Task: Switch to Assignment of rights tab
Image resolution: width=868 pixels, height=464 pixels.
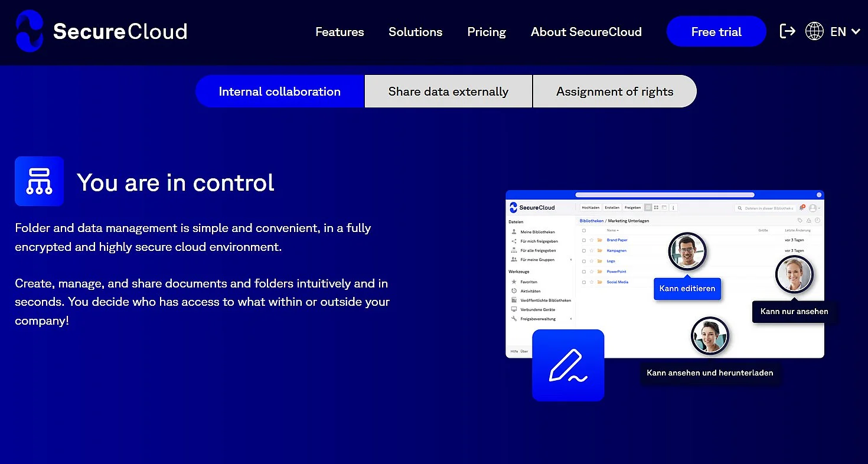Action: pos(615,92)
